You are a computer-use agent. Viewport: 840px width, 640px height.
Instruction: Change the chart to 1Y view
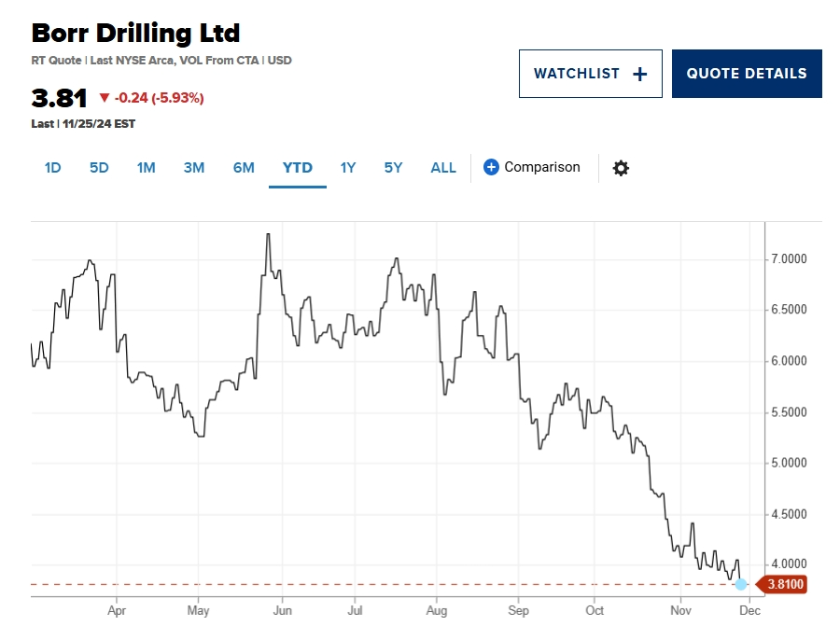pos(348,168)
